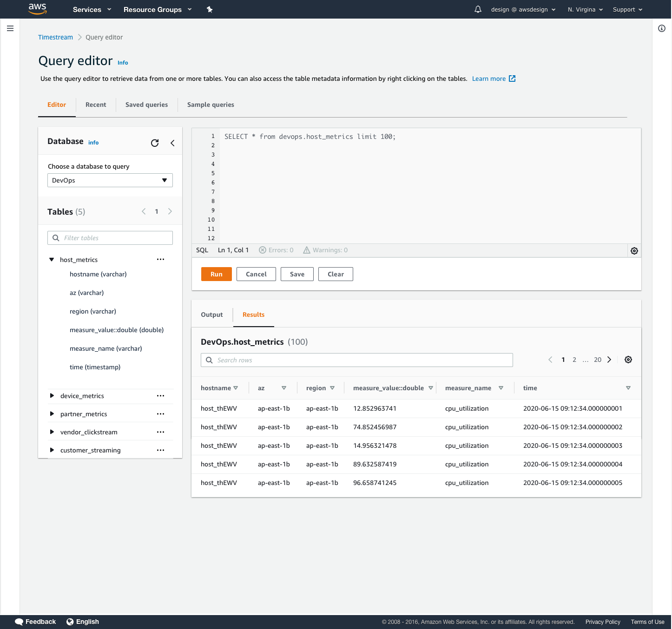The image size is (672, 629).
Task: Expand the customer_streaming table
Action: pyautogui.click(x=52, y=450)
